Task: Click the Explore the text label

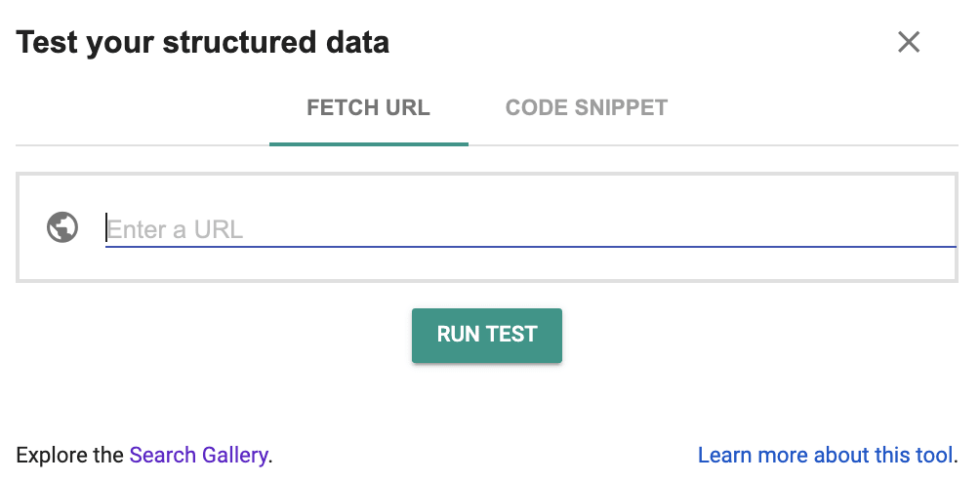Action: click(69, 455)
